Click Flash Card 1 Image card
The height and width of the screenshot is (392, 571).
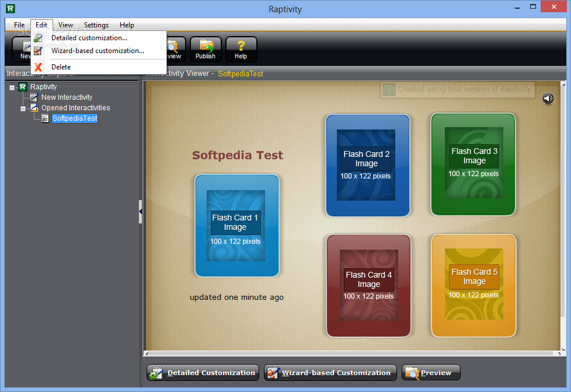(236, 226)
